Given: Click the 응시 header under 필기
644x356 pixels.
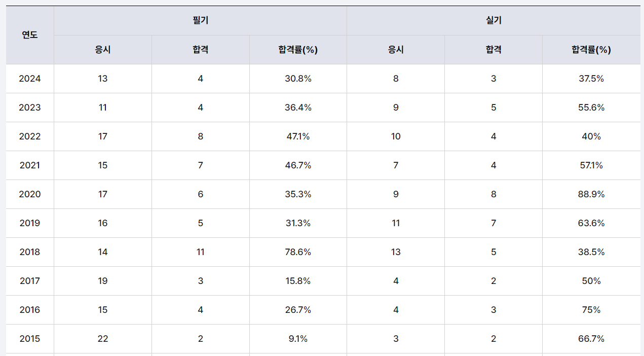Looking at the screenshot, I should coord(103,50).
